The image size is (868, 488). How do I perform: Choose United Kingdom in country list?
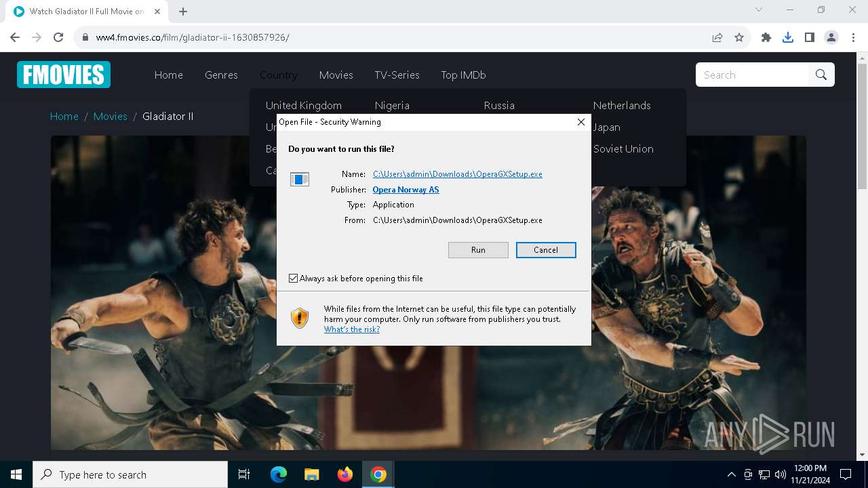pos(304,106)
